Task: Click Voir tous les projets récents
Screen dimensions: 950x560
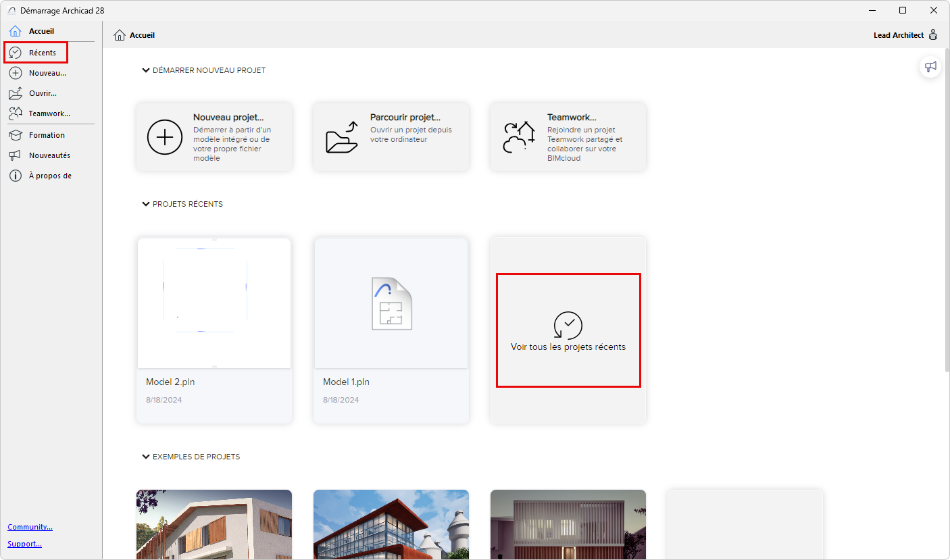Action: click(x=568, y=330)
